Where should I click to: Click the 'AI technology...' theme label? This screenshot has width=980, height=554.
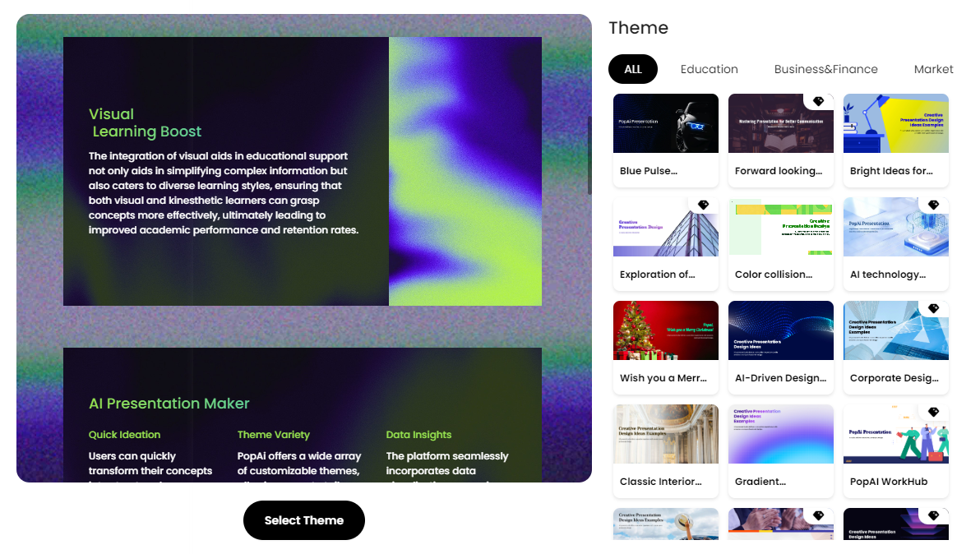click(x=887, y=275)
